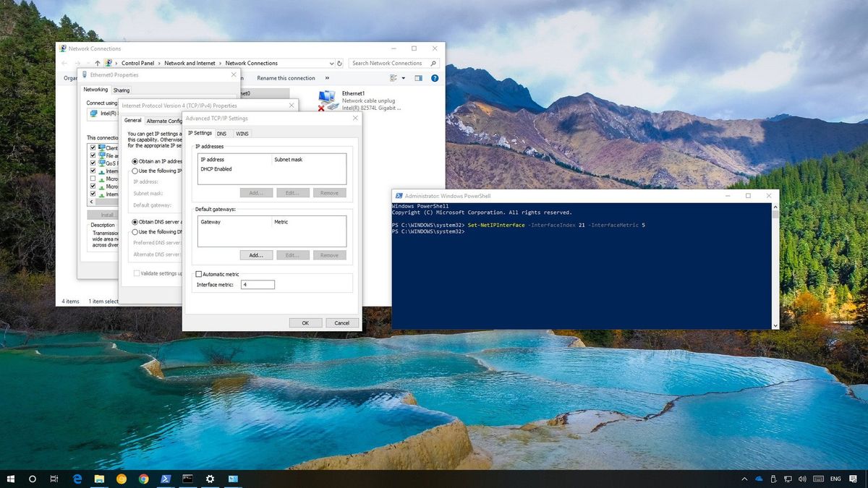The image size is (868, 488).
Task: Open the change view dropdown arrow
Action: coord(403,78)
